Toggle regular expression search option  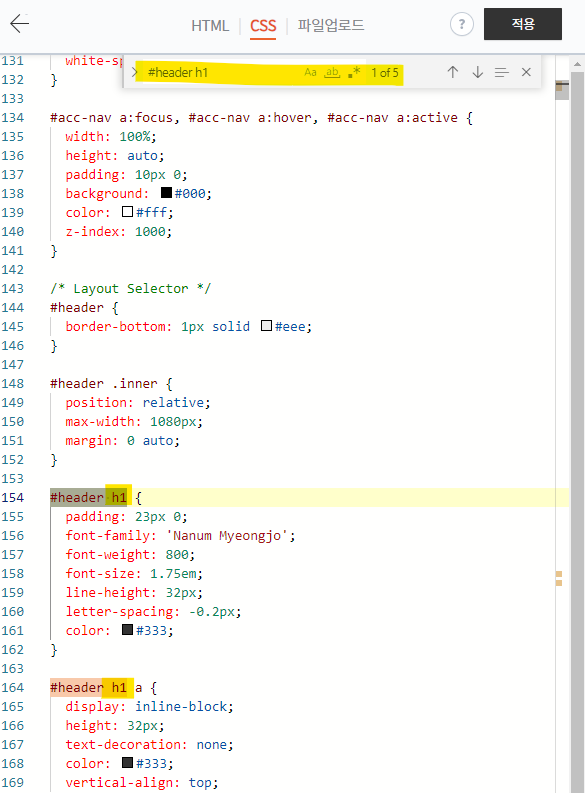click(354, 72)
